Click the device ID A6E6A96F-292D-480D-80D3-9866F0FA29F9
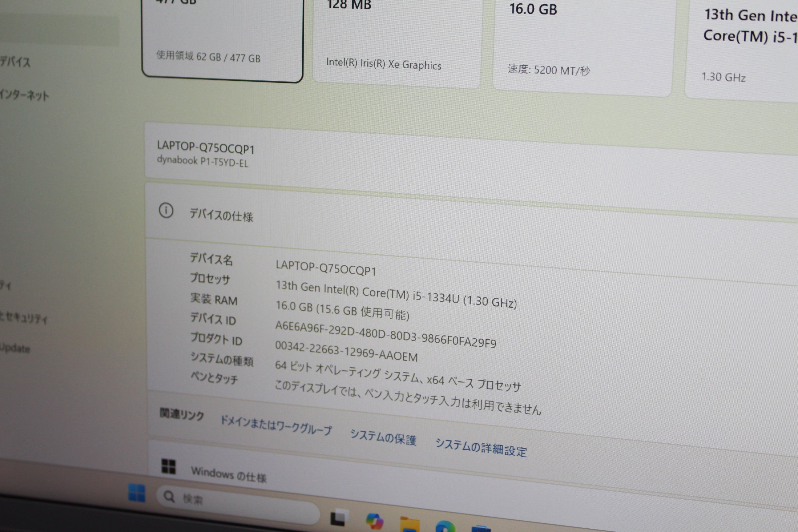798x532 pixels. 386,335
